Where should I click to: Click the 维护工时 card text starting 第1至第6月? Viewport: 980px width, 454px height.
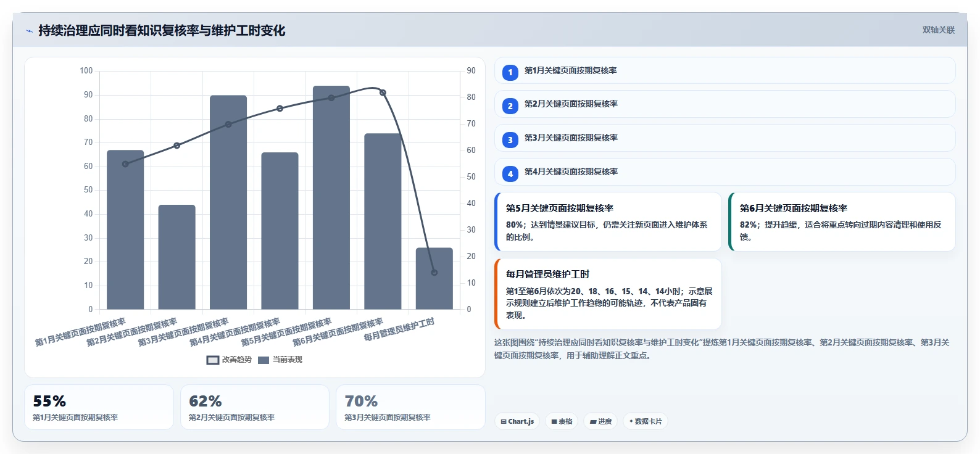tap(609, 303)
